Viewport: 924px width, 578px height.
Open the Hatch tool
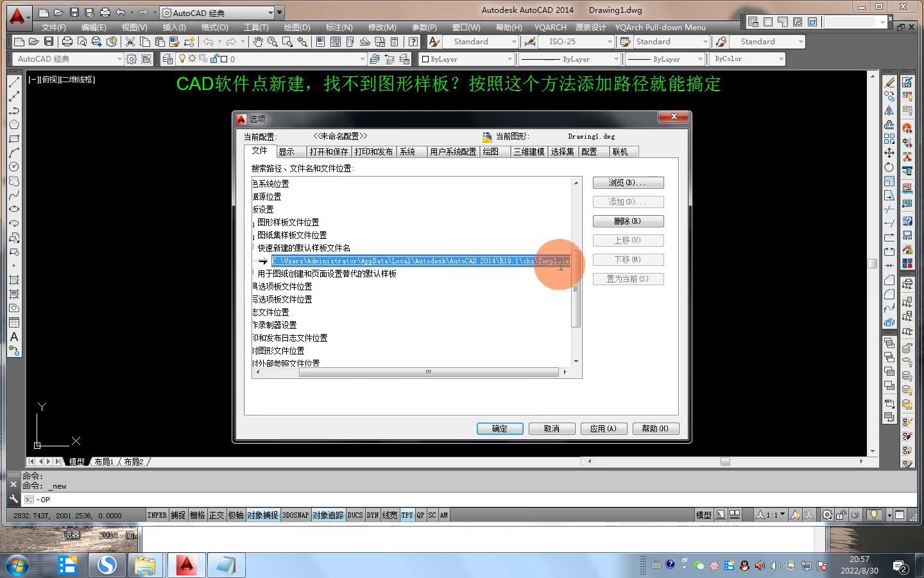tap(13, 280)
